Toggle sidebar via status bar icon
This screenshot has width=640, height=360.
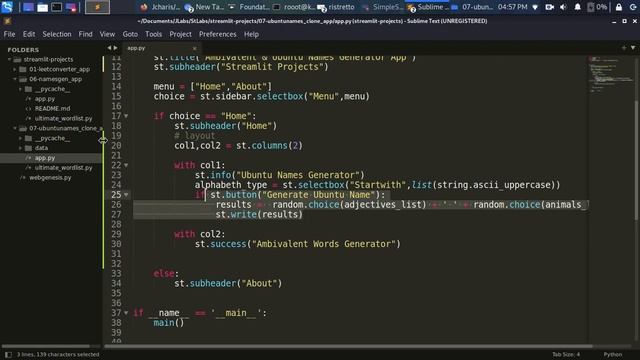point(8,355)
